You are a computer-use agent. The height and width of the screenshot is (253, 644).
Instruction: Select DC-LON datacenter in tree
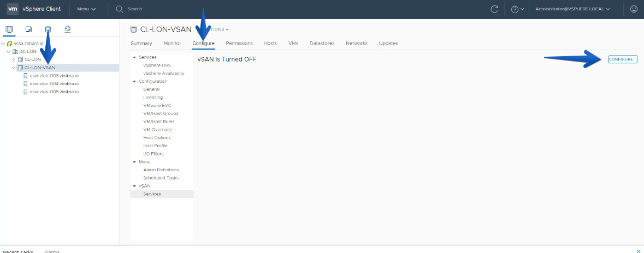pyautogui.click(x=28, y=52)
